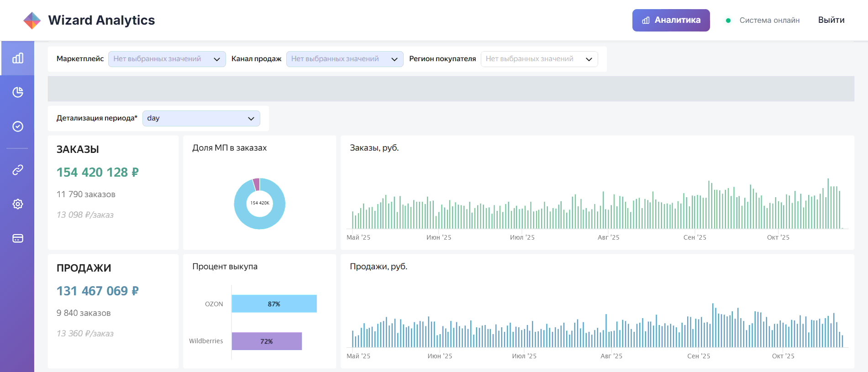
Task: Click the 154 420K donut center label
Action: (x=260, y=203)
